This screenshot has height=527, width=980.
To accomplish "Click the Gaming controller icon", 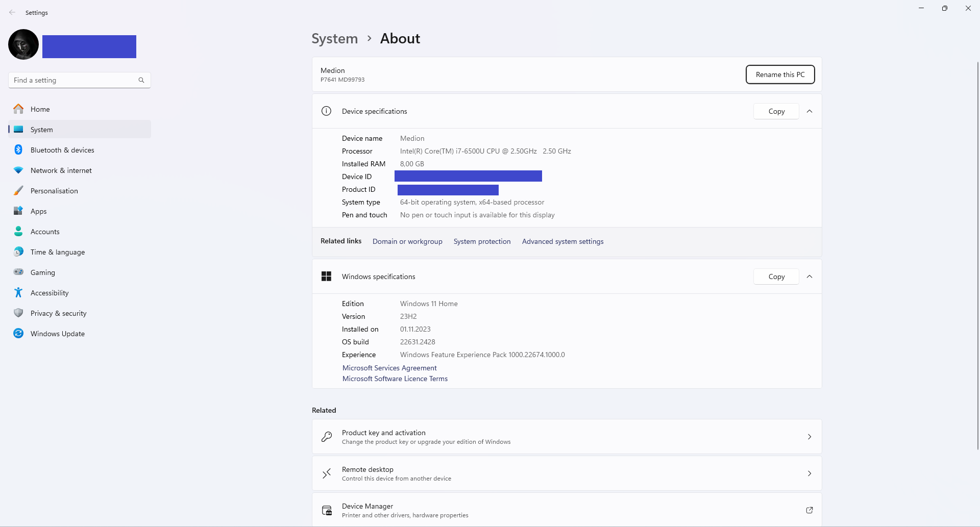I will [18, 272].
